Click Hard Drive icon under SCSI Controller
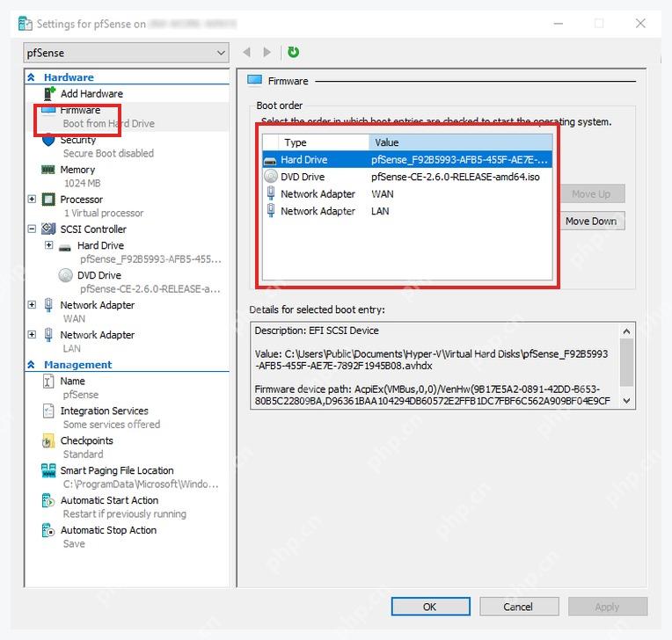 (65, 247)
